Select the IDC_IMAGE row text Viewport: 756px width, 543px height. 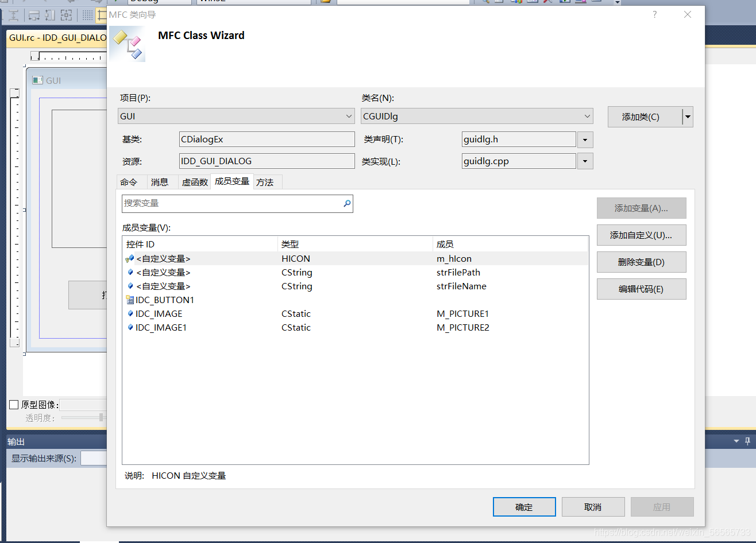coord(159,314)
